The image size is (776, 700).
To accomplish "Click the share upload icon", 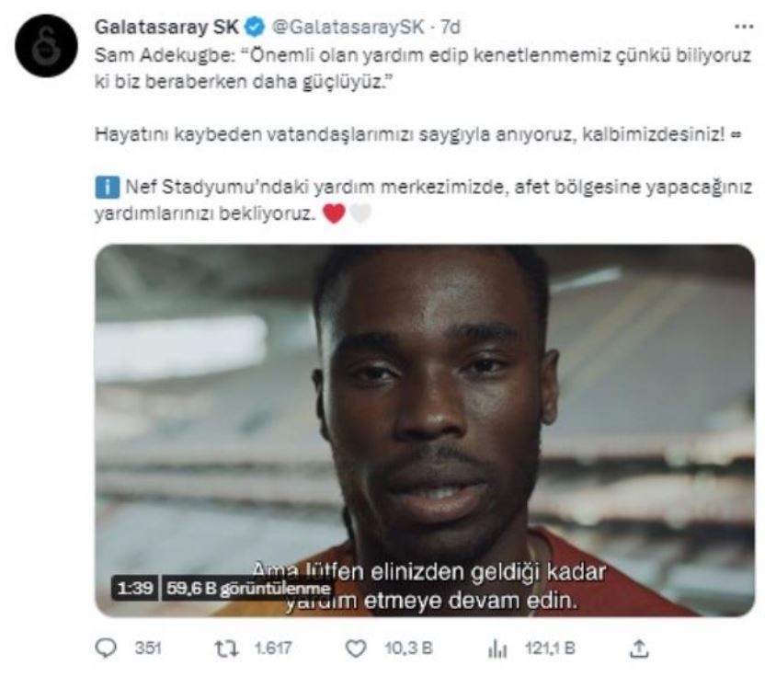I will pos(638,648).
